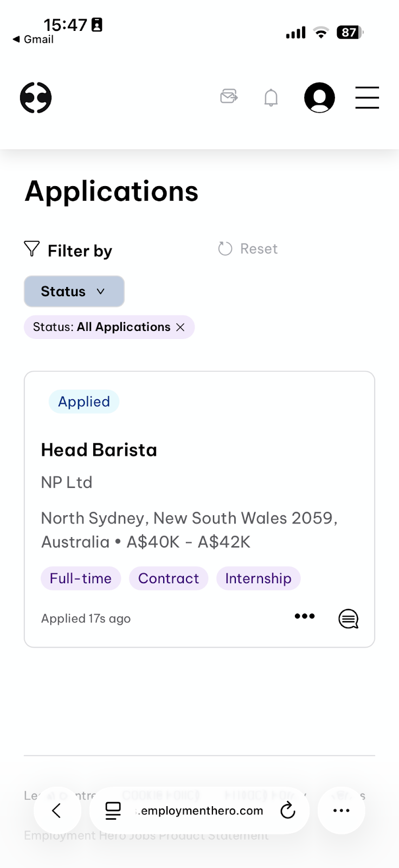This screenshot has width=399, height=868.
Task: Click the filter funnel icon
Action: (32, 249)
